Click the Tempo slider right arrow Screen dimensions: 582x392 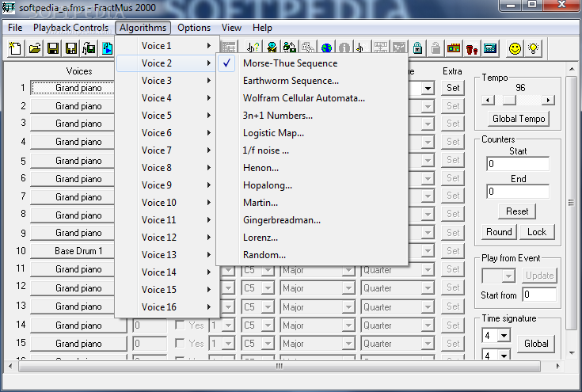(x=548, y=100)
